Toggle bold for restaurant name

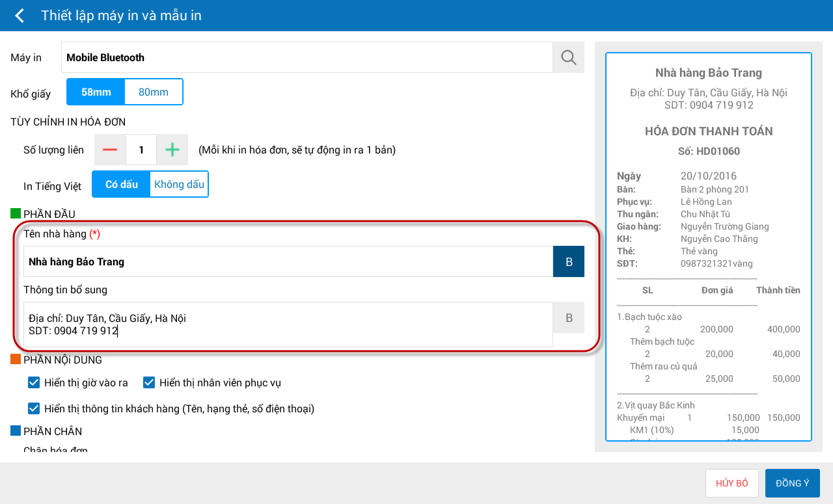pyautogui.click(x=569, y=261)
